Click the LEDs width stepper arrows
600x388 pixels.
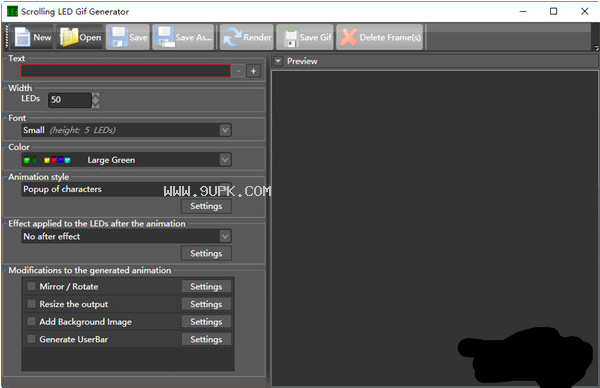[x=96, y=100]
